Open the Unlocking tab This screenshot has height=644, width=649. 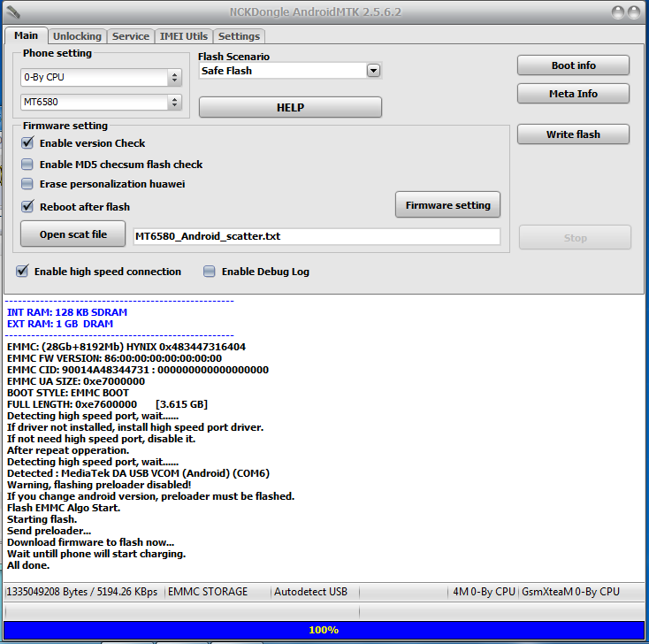[x=77, y=36]
